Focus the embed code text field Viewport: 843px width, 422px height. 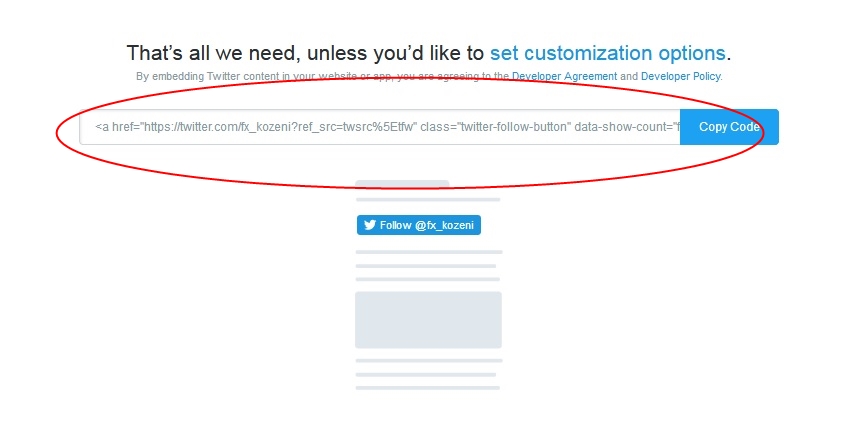[380, 127]
